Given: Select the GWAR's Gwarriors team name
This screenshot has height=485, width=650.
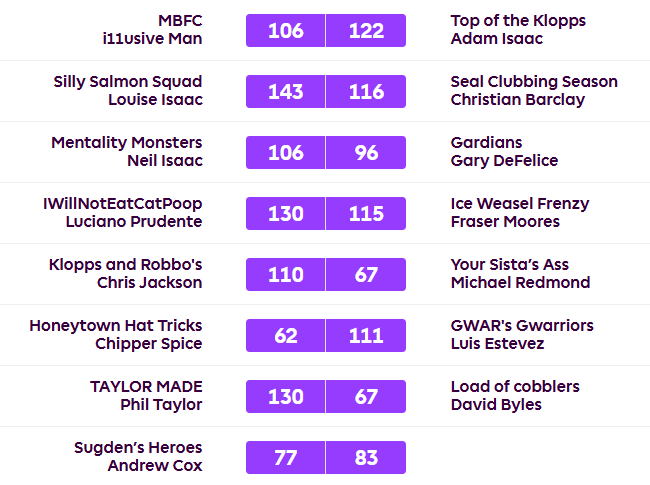Looking at the screenshot, I should tap(522, 326).
